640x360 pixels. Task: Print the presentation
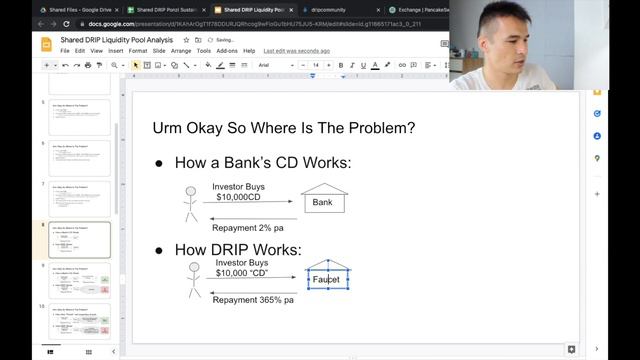[88, 65]
